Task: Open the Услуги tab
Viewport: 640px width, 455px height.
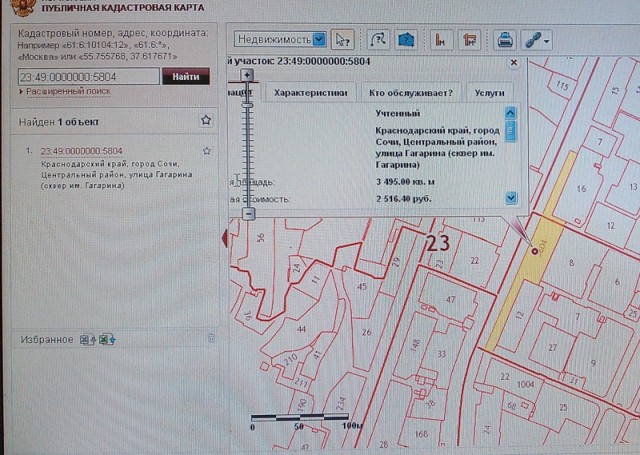Action: click(x=490, y=92)
